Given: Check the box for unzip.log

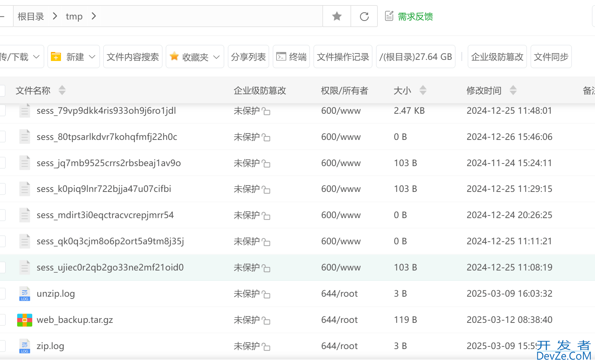Looking at the screenshot, I should 2,293.
